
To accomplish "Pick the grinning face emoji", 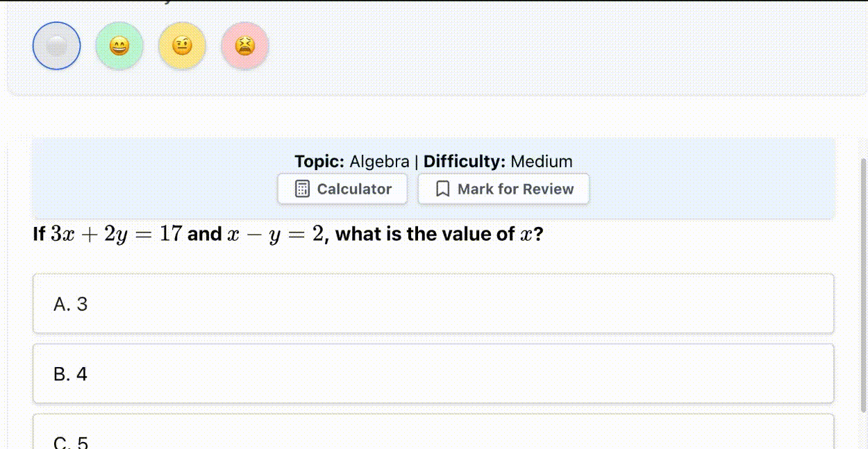I will pos(119,46).
